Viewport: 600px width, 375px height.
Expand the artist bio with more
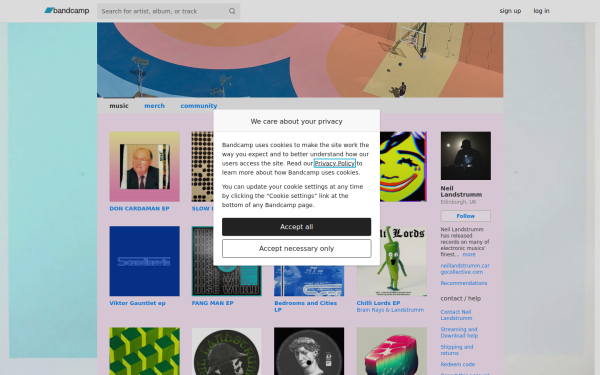(x=469, y=254)
